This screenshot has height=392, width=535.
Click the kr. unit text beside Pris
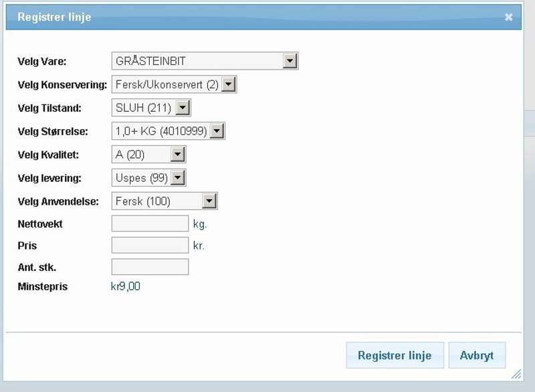(x=199, y=246)
